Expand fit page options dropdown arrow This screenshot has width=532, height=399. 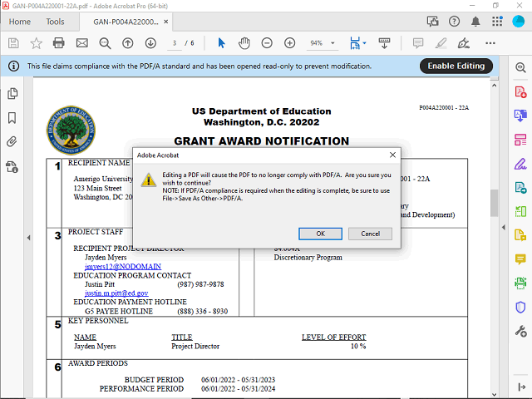click(x=365, y=43)
